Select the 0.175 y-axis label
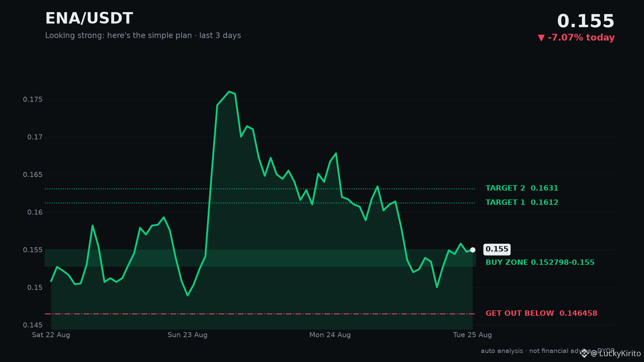 coord(33,100)
